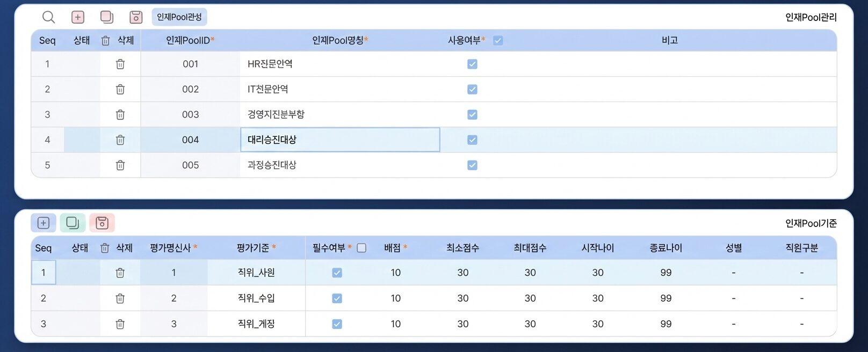Click the save diskette icon in top toolbar
The width and height of the screenshot is (868, 352).
[x=135, y=17]
